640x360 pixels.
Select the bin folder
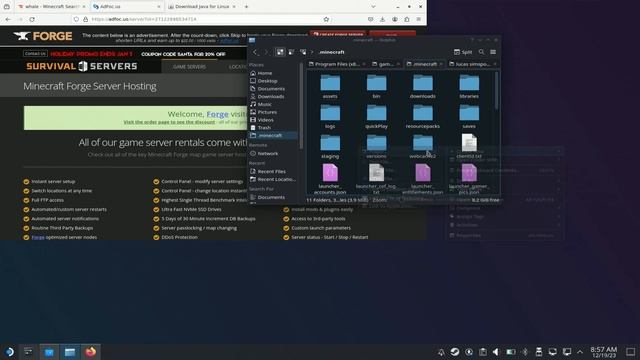[x=376, y=87]
